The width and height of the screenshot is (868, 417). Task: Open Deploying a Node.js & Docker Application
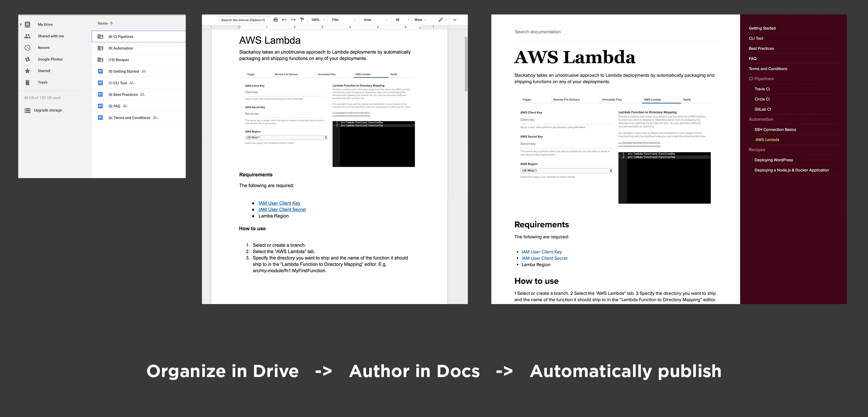tap(792, 170)
